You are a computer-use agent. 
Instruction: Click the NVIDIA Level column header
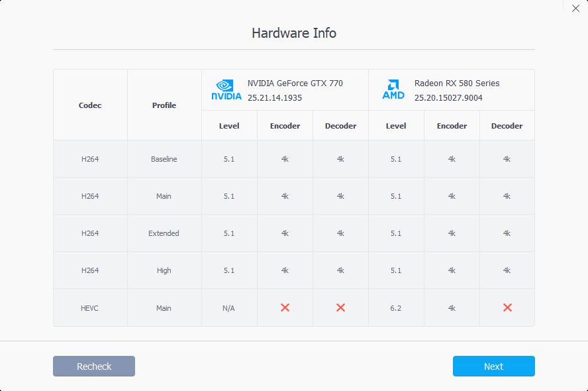click(x=229, y=126)
